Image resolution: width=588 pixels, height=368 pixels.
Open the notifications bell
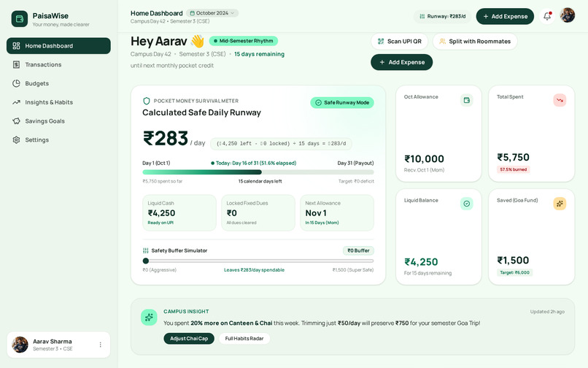(x=547, y=16)
